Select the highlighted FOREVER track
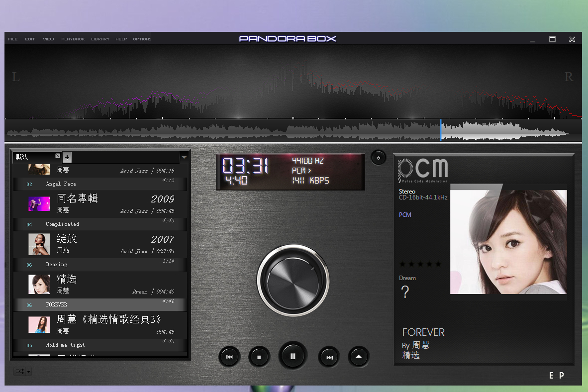588x392 pixels. [x=100, y=304]
